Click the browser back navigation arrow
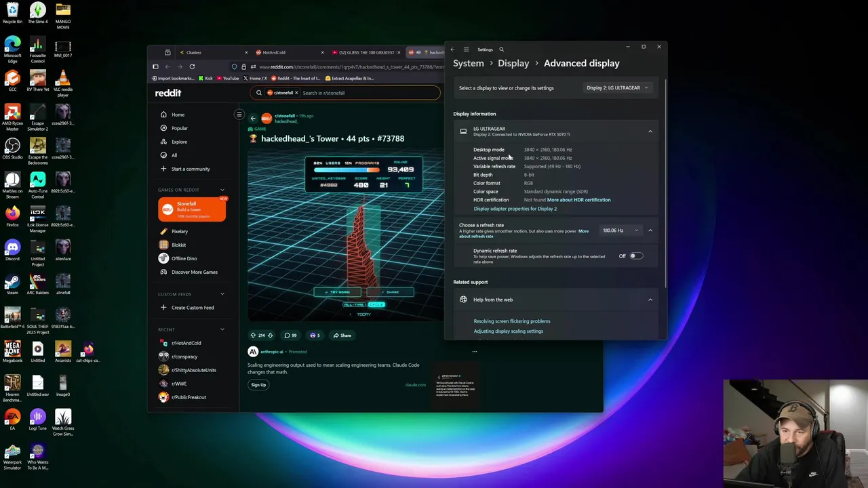This screenshot has height=488, width=868. [x=167, y=66]
